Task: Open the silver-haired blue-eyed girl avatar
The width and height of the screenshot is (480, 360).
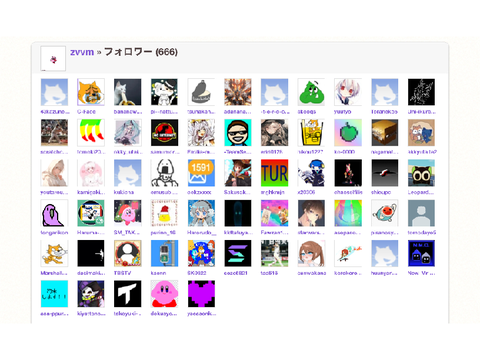Action: (x=201, y=213)
